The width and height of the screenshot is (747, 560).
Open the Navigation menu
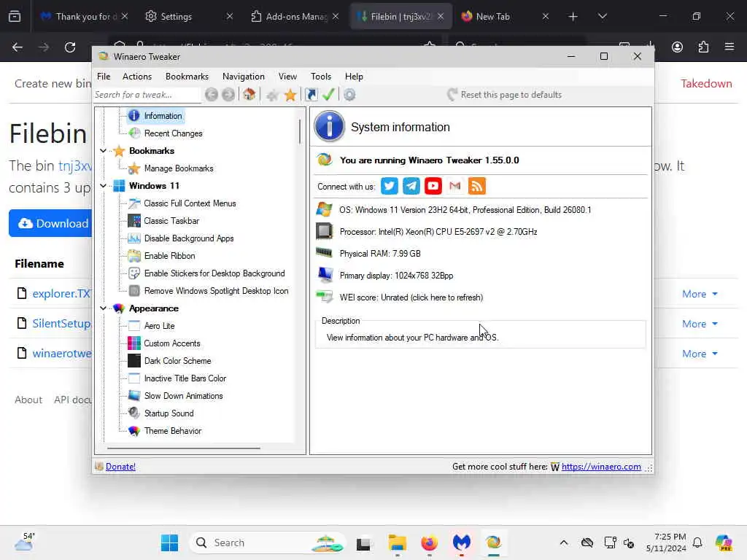pyautogui.click(x=244, y=77)
